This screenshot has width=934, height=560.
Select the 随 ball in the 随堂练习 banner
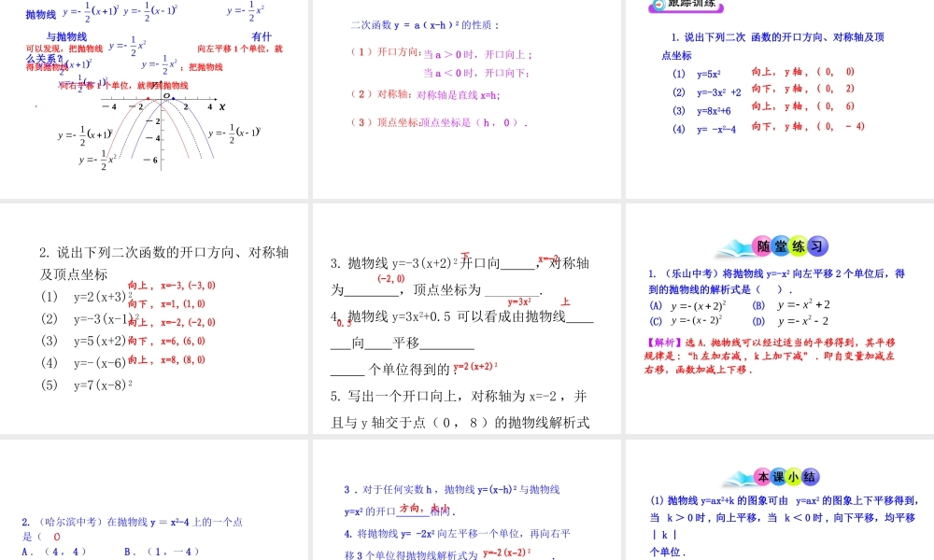pyautogui.click(x=762, y=245)
